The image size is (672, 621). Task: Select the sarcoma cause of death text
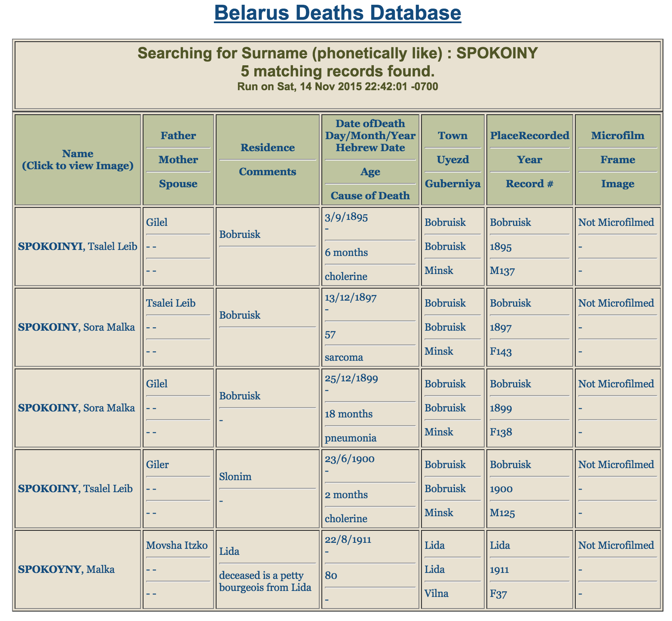point(344,357)
